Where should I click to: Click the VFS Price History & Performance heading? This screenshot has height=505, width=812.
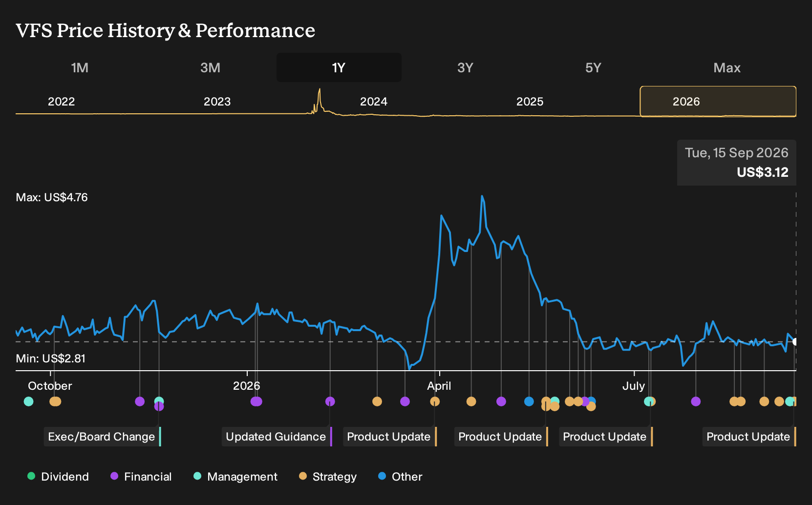[166, 30]
